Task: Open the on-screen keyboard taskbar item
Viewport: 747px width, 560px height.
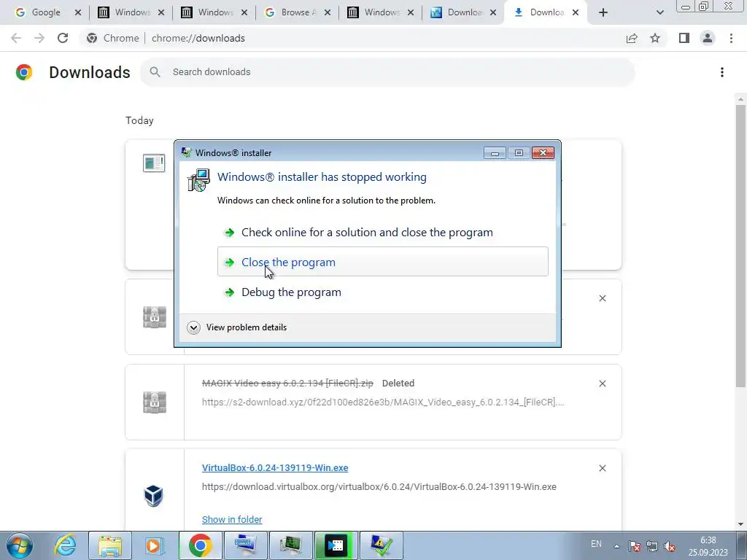Action: (x=245, y=545)
